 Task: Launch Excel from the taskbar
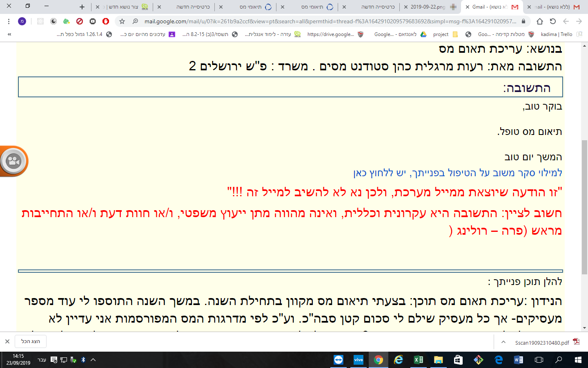[x=418, y=359]
